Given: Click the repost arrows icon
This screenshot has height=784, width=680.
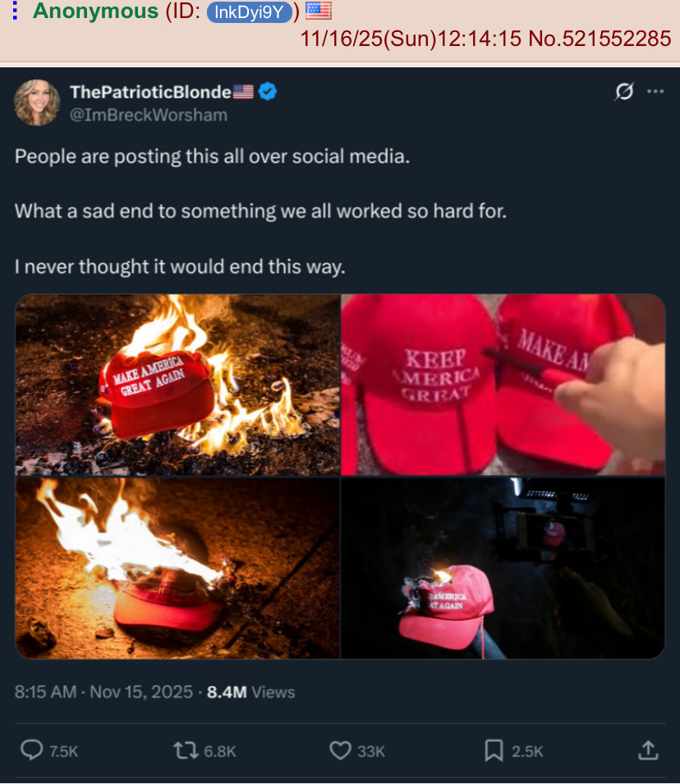Looking at the screenshot, I should (x=186, y=750).
